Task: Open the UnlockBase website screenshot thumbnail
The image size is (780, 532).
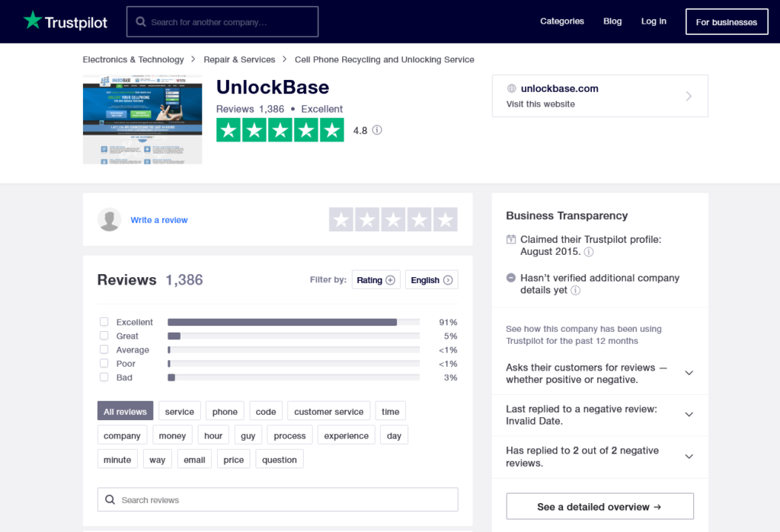Action: [142, 119]
